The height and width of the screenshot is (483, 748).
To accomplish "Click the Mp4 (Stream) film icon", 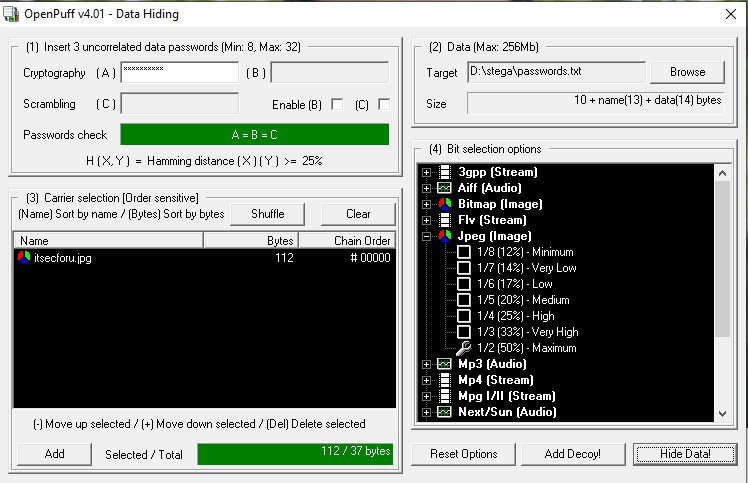I will coord(444,380).
